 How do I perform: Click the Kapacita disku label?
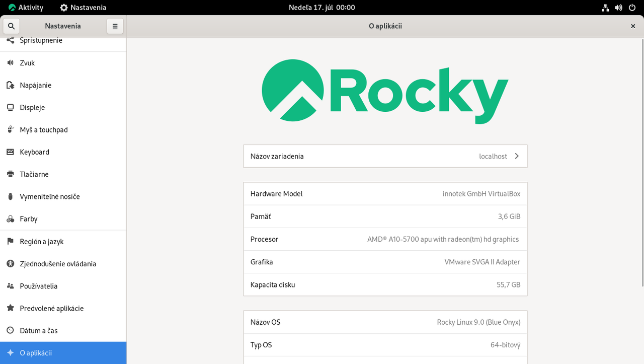click(x=273, y=284)
